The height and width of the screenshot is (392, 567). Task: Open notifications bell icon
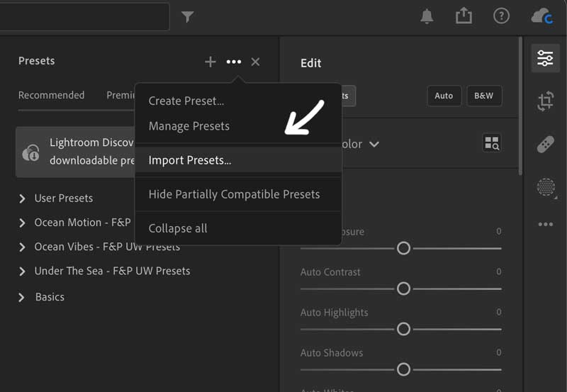[427, 16]
